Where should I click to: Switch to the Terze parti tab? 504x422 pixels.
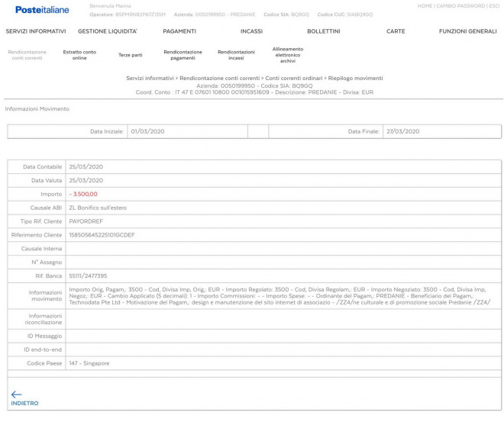(130, 55)
